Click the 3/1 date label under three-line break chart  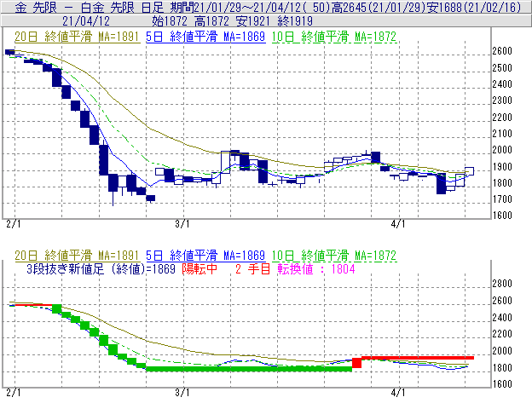[182, 393]
